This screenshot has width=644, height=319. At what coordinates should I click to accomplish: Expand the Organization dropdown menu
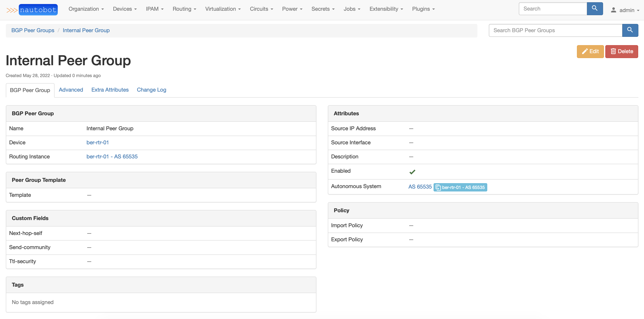pos(86,9)
